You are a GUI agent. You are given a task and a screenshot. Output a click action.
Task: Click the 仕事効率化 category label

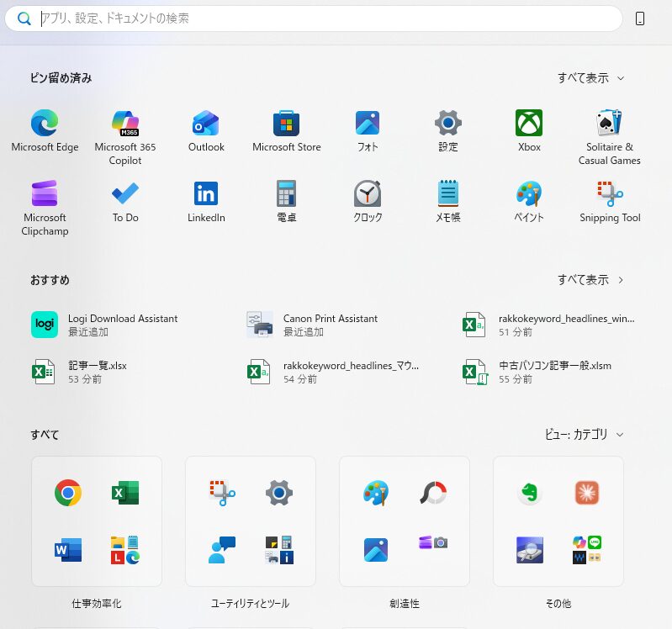pos(97,604)
